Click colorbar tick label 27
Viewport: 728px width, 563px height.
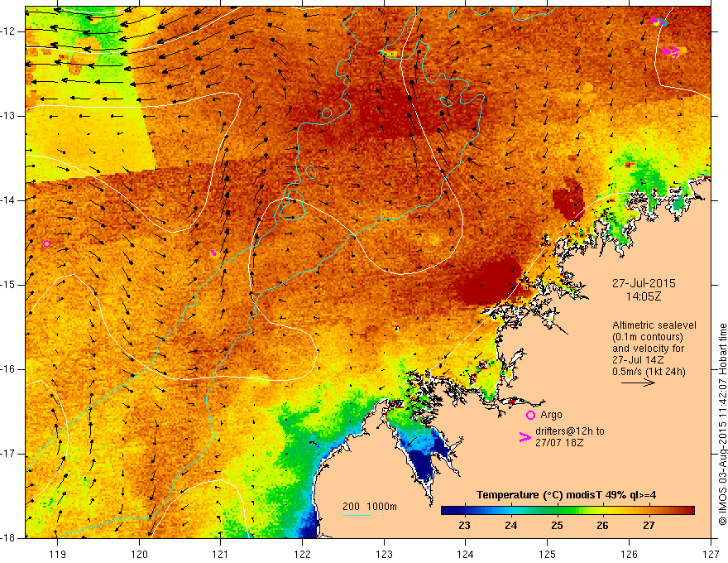tap(649, 526)
